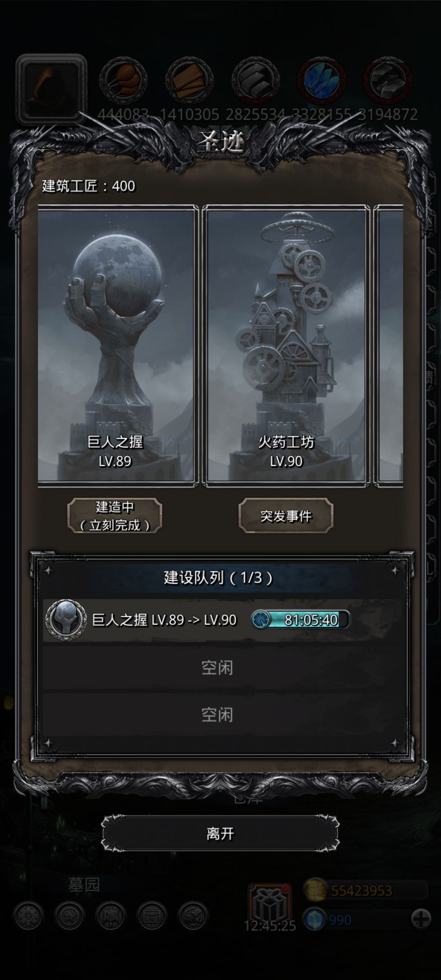
Task: Open the 火药工坊 LV.90 monument card
Action: tap(286, 346)
